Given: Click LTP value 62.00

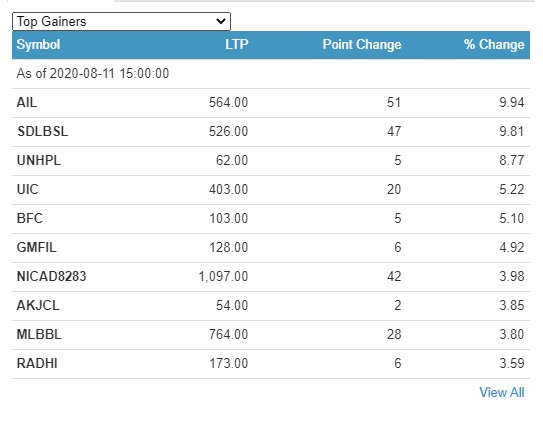Looking at the screenshot, I should coord(232,160).
